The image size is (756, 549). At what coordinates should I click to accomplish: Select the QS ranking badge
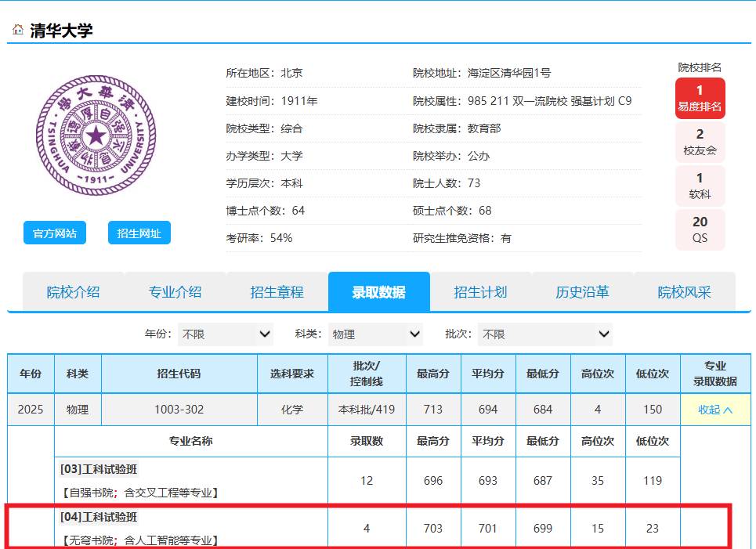(700, 229)
